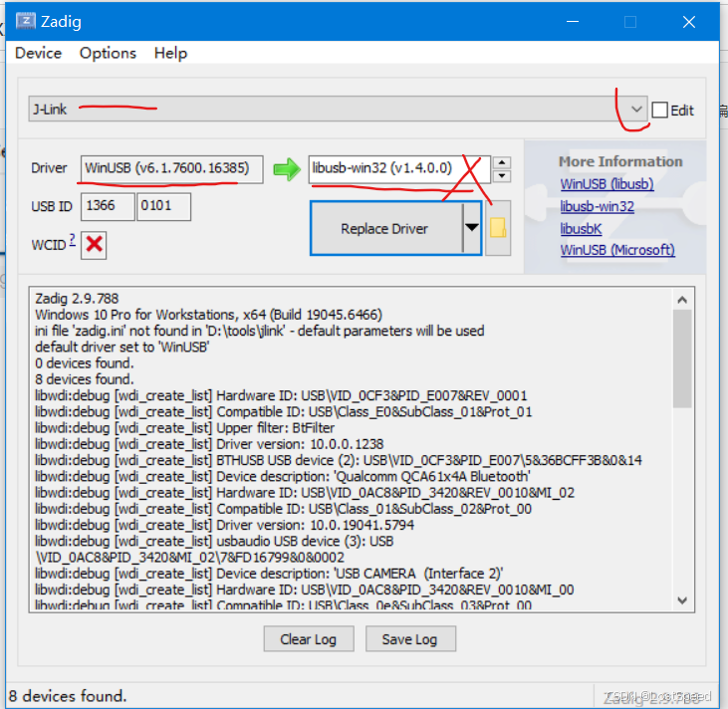Click the Zadig title bar icon
Viewport: 728px width, 709px height.
pyautogui.click(x=25, y=21)
